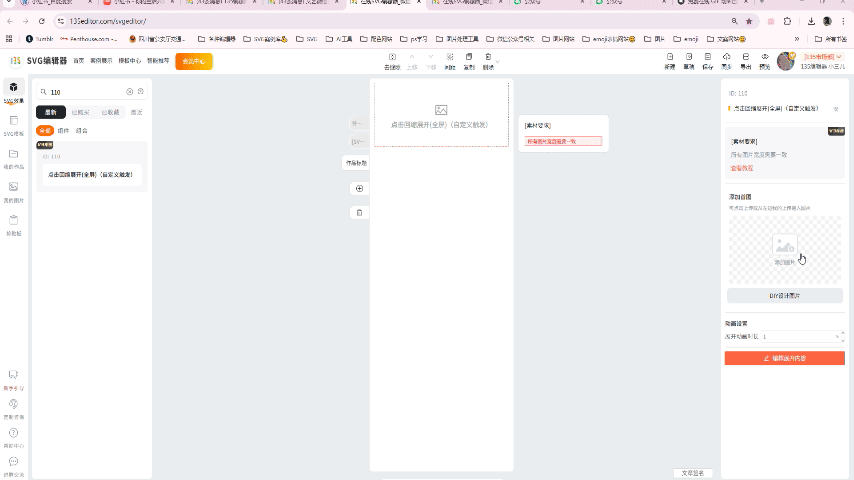Open My Images in the sidebar
The width and height of the screenshot is (854, 480).
point(14,191)
